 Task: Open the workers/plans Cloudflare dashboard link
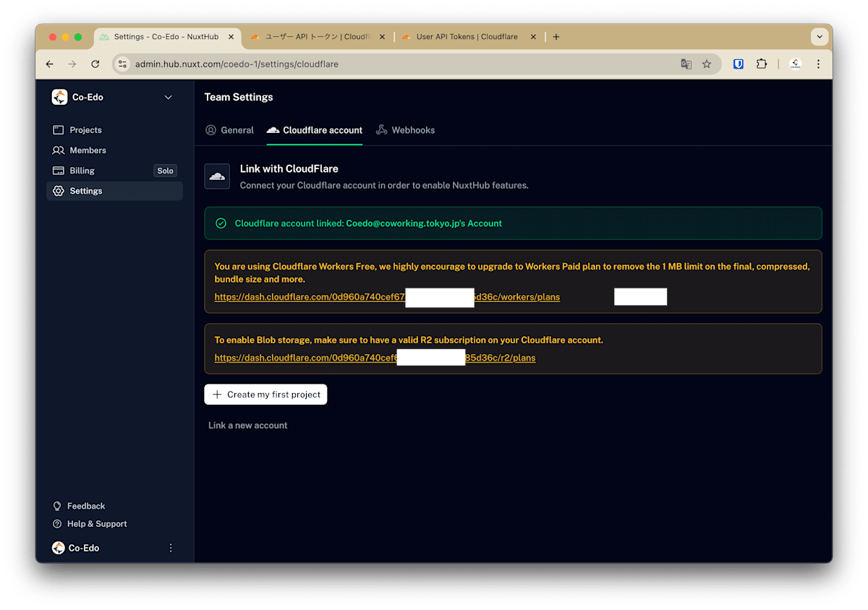tap(387, 297)
